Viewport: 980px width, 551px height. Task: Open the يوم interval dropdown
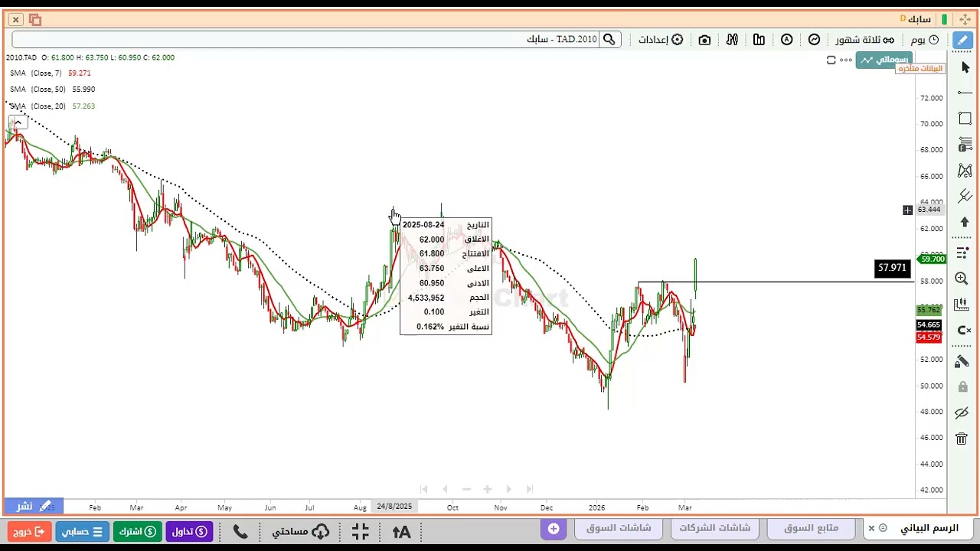[x=923, y=40]
